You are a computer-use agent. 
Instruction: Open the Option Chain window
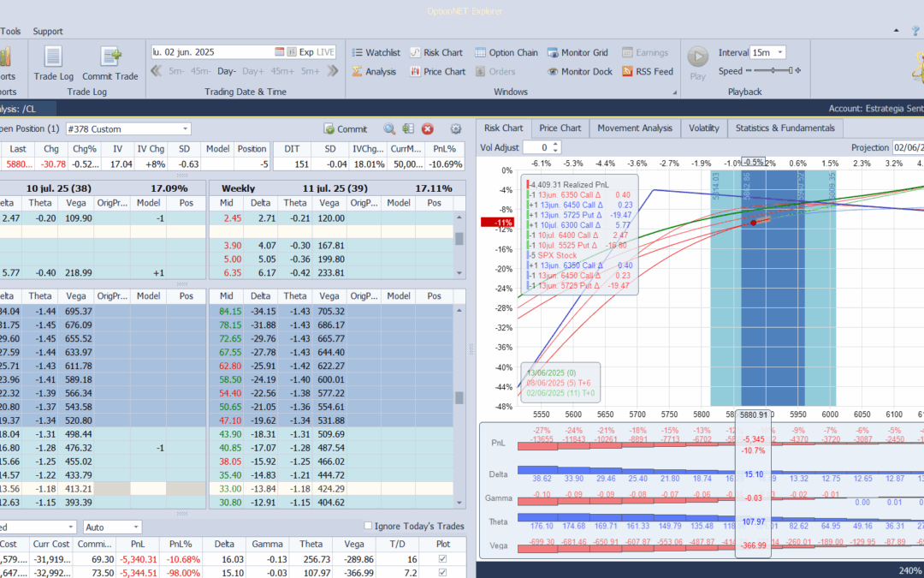pos(506,52)
